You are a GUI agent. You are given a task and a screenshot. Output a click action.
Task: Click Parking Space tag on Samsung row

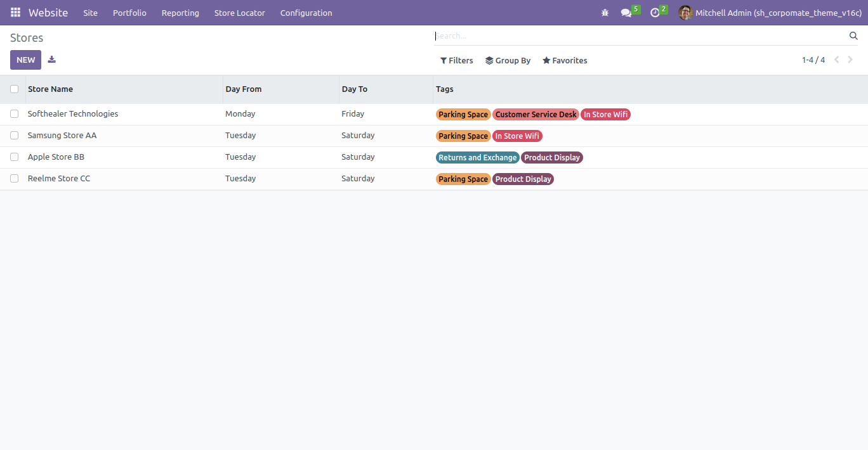coord(463,136)
